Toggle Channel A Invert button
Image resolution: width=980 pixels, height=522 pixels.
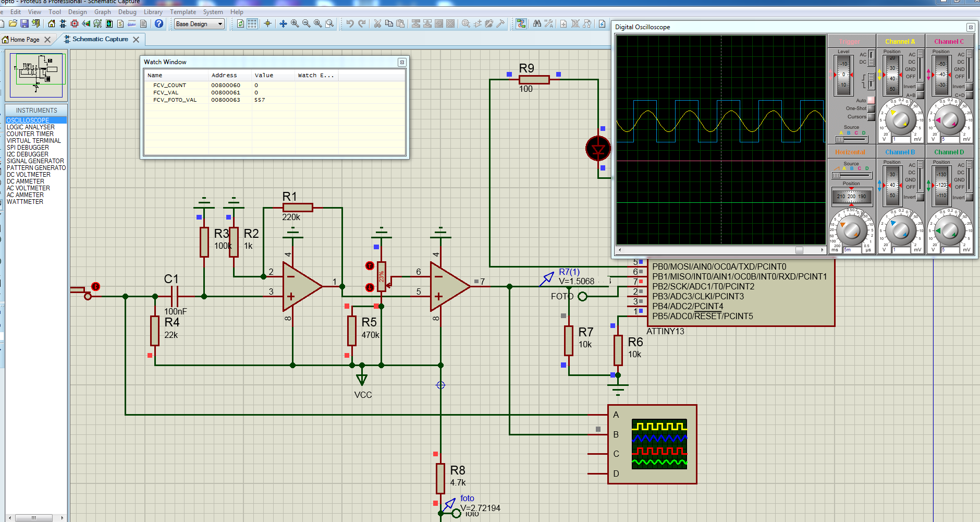(x=921, y=87)
